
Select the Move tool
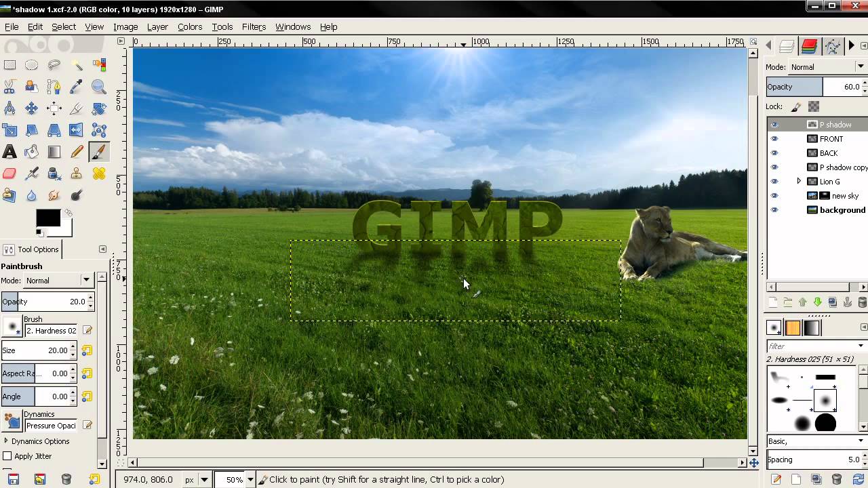[31, 108]
